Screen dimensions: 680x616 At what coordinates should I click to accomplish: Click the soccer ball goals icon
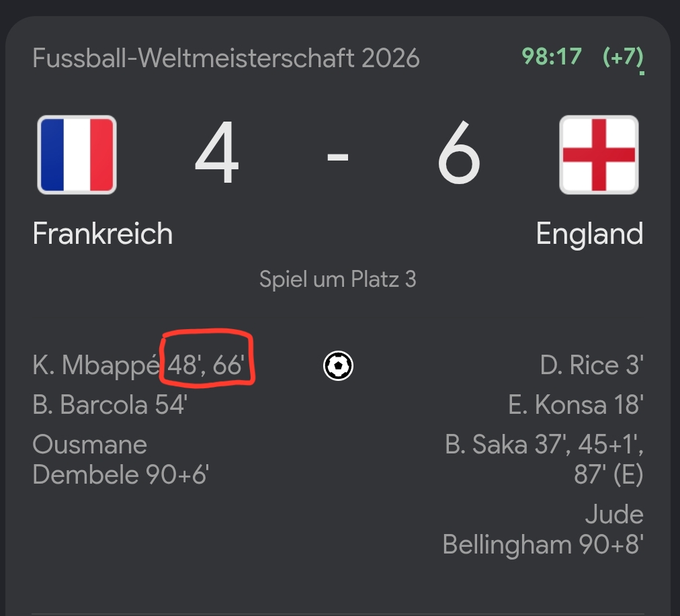point(338,366)
